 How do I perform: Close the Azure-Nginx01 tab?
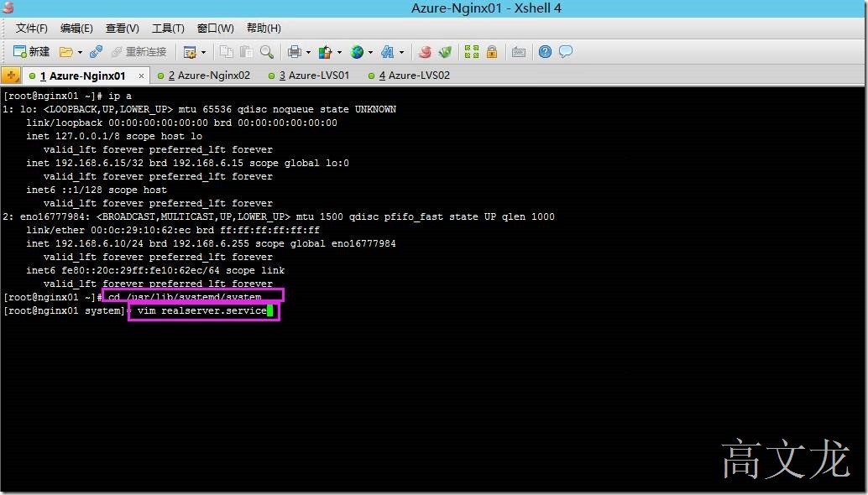pos(142,76)
